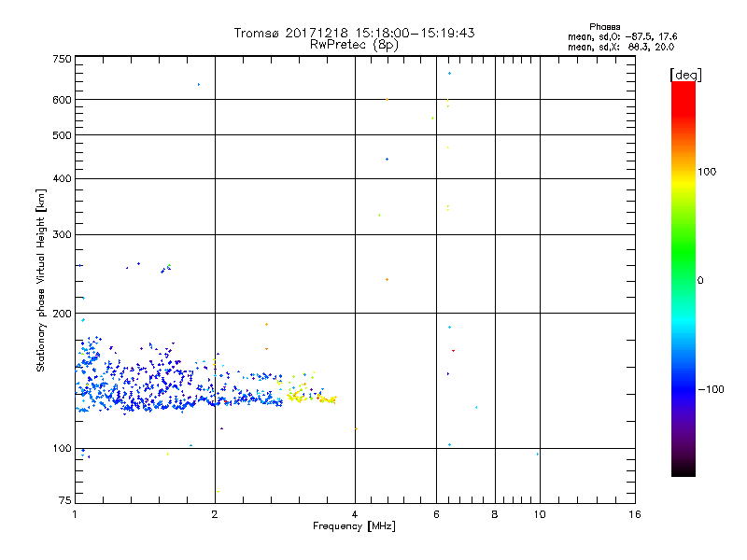Click the colorbar tick label '0'
The width and height of the screenshot is (747, 560).
(x=700, y=281)
